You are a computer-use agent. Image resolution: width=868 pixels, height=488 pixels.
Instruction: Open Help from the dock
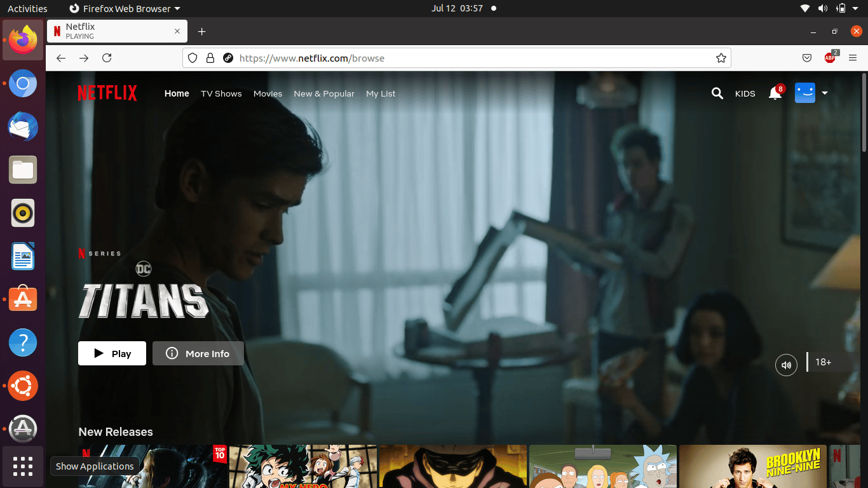(23, 342)
